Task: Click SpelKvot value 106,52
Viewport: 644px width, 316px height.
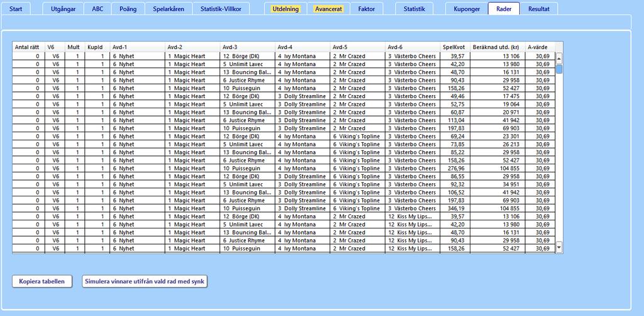Action: [x=457, y=193]
